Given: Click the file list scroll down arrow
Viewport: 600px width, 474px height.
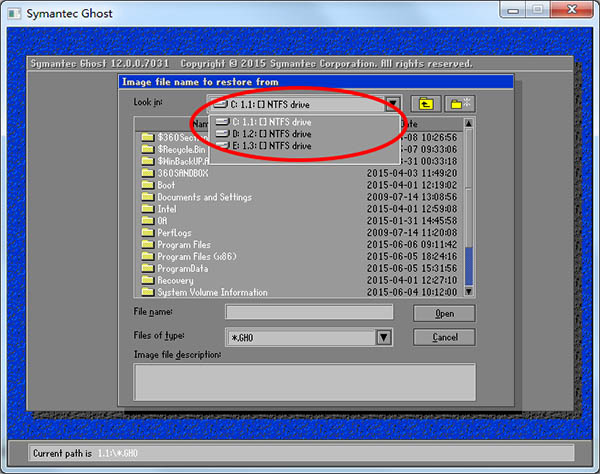Looking at the screenshot, I should pyautogui.click(x=469, y=292).
